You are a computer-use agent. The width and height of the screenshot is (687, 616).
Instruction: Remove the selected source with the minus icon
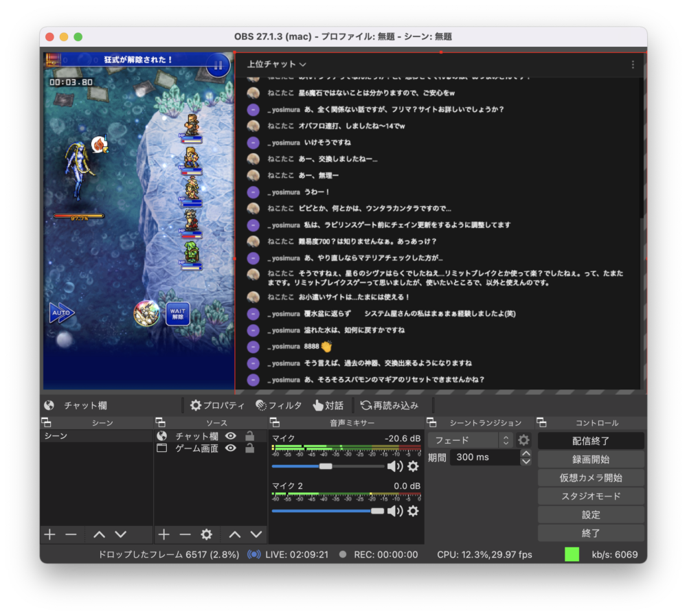185,534
